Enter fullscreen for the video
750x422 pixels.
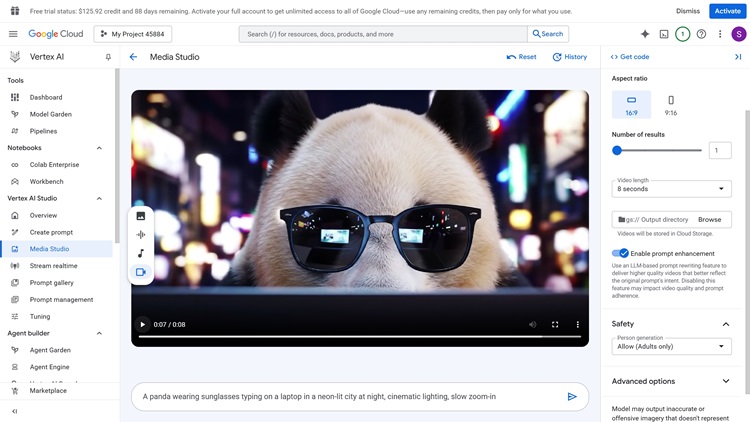555,324
